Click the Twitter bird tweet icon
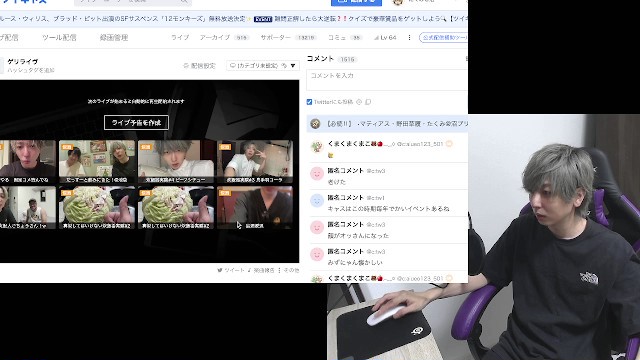Screen dimensions: 640x360 click(220, 270)
